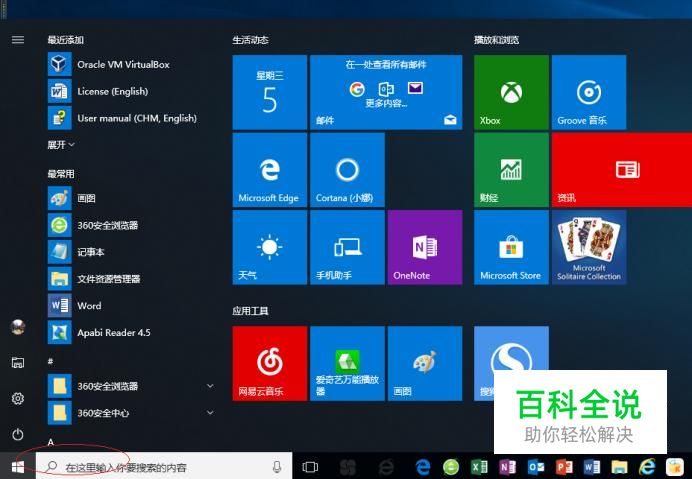Screen dimensions: 692x479
Task: Click the # alphabet index header
Action: coord(50,361)
